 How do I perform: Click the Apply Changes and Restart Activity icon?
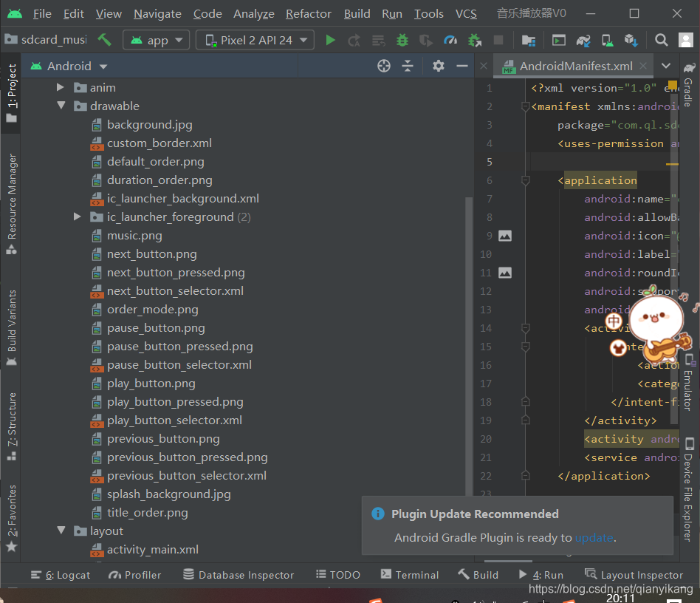coord(354,41)
